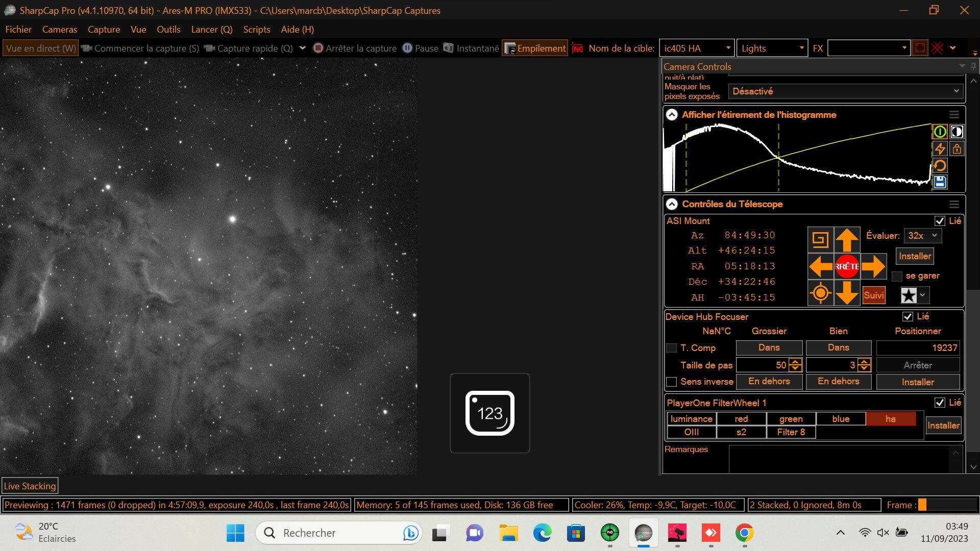Slew mount left with left arrow
This screenshot has width=980, height=551.
[821, 266]
